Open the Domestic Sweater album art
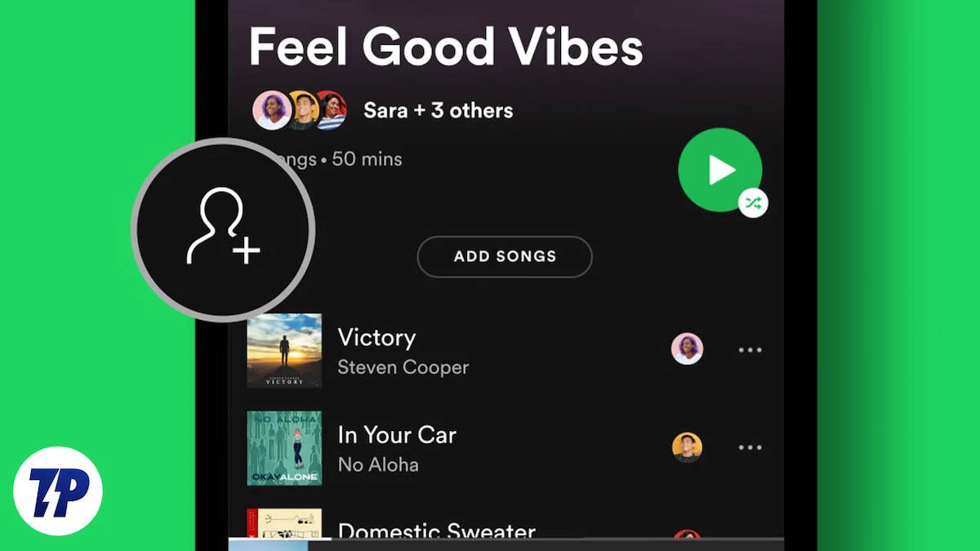 [284, 523]
